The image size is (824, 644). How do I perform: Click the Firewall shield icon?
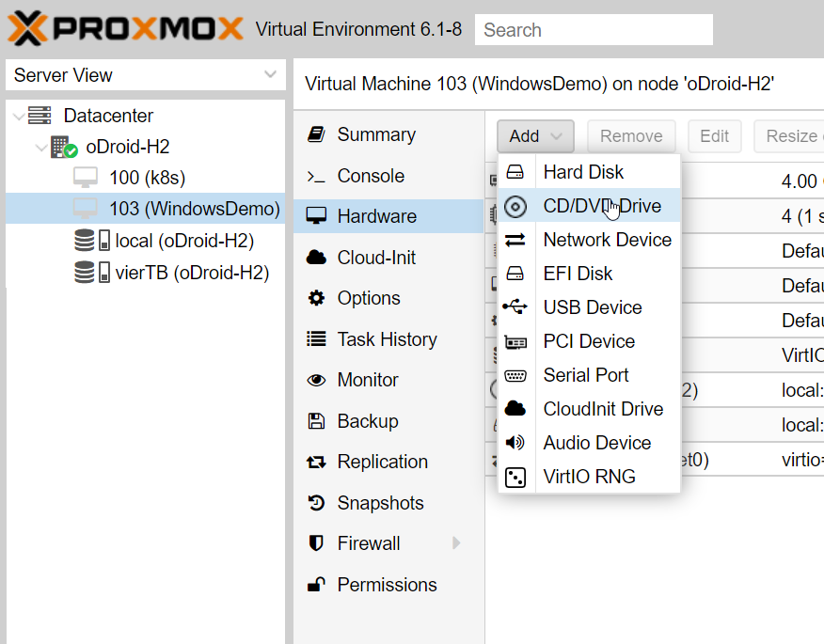[x=316, y=543]
